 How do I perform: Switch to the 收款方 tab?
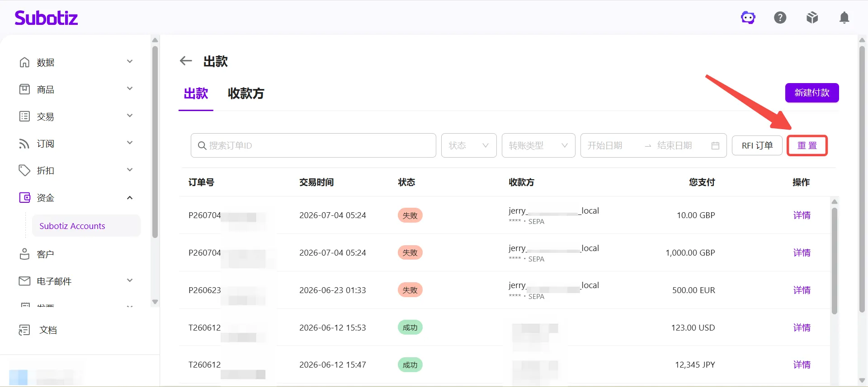tap(246, 94)
